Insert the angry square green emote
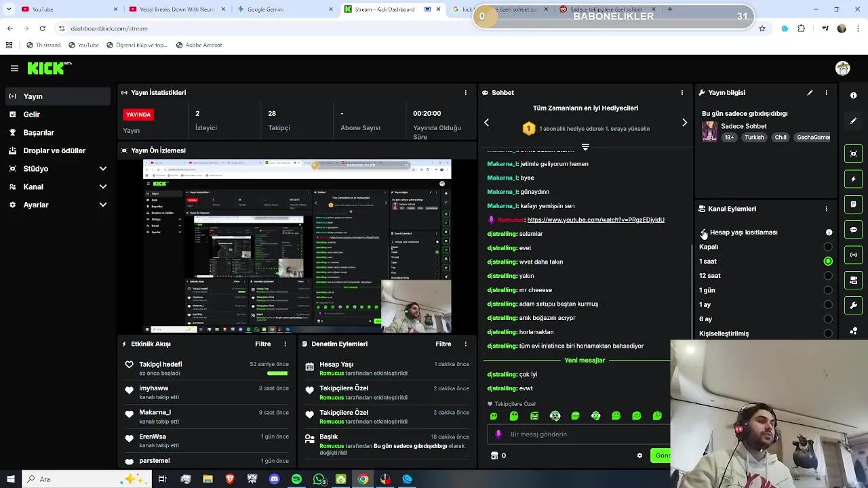Image resolution: width=868 pixels, height=488 pixels. [534, 416]
